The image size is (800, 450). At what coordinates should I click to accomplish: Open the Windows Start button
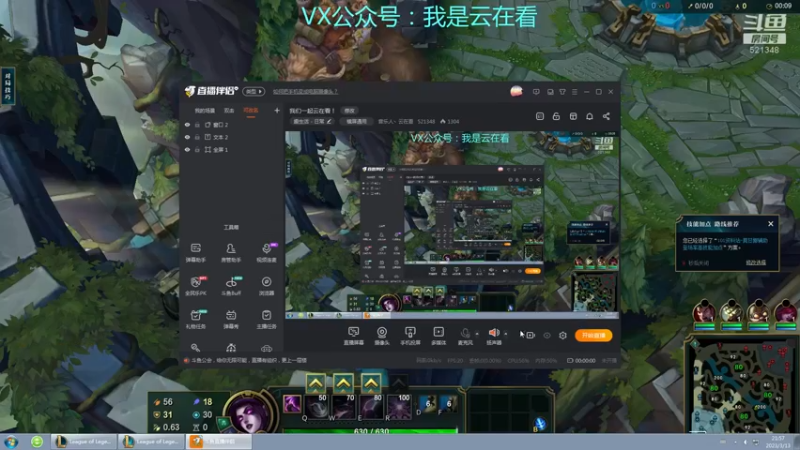click(11, 441)
